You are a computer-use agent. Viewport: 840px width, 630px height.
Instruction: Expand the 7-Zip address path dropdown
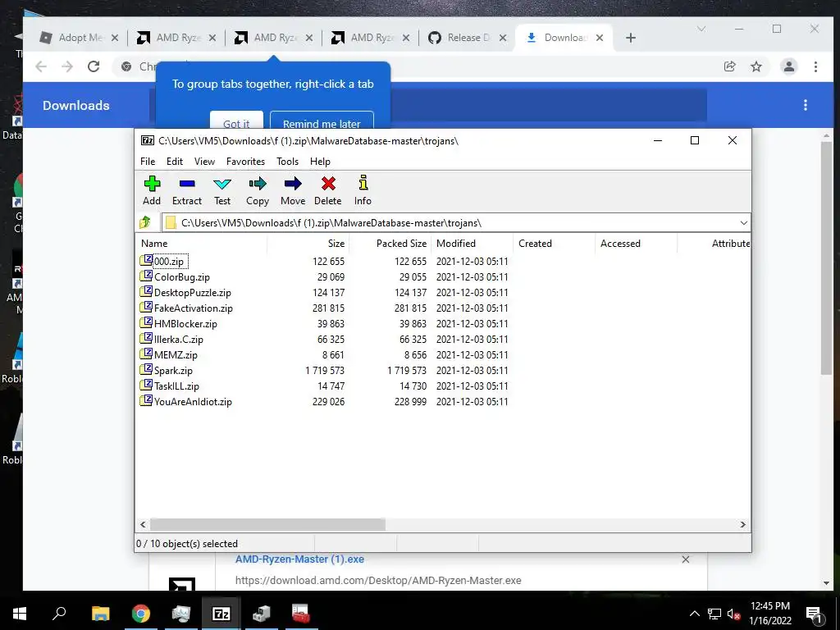pos(743,223)
